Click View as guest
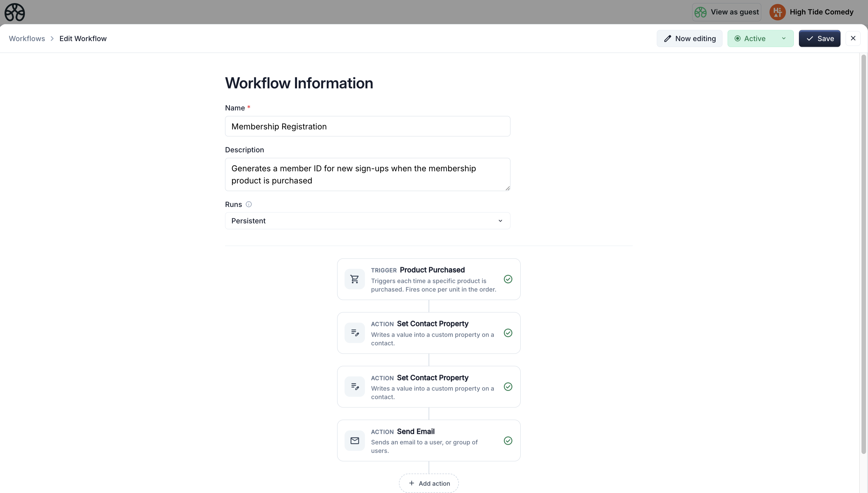868x493 pixels. [x=727, y=12]
